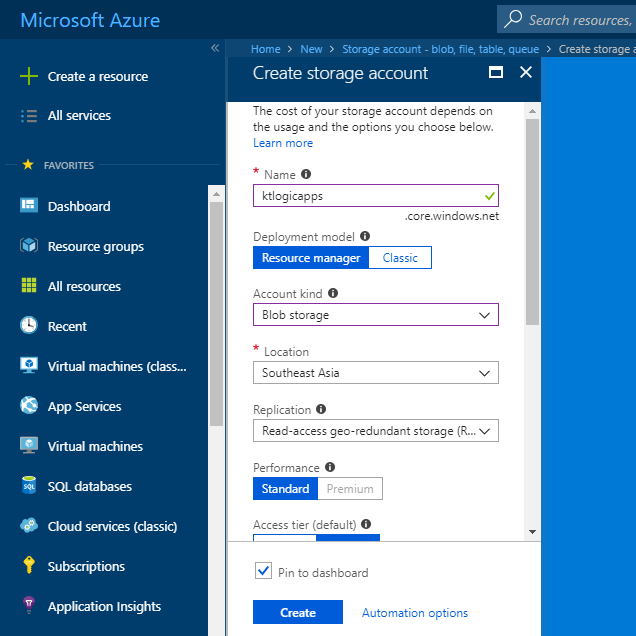Select Resource manager deployment model
The image size is (636, 636).
pos(311,258)
